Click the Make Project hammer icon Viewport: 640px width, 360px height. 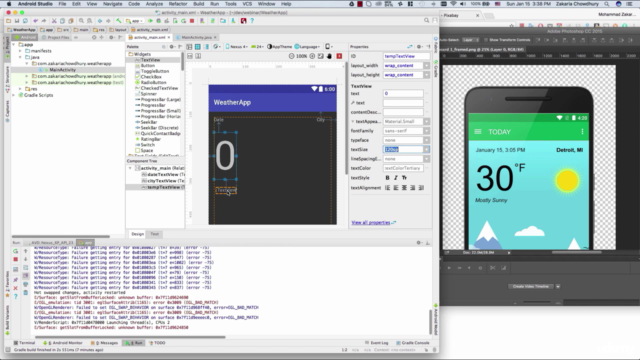pyautogui.click(x=118, y=21)
